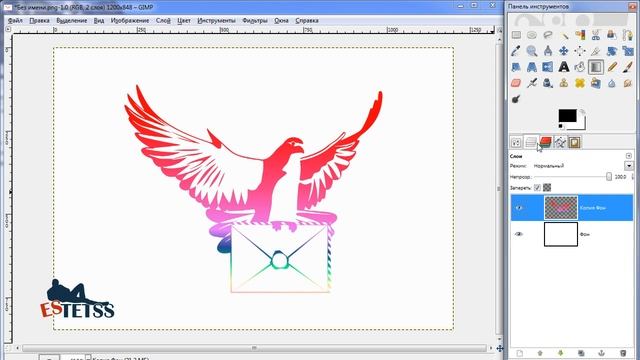Select the Smudge tool
Image resolution: width=640 pixels, height=360 pixels.
(627, 83)
